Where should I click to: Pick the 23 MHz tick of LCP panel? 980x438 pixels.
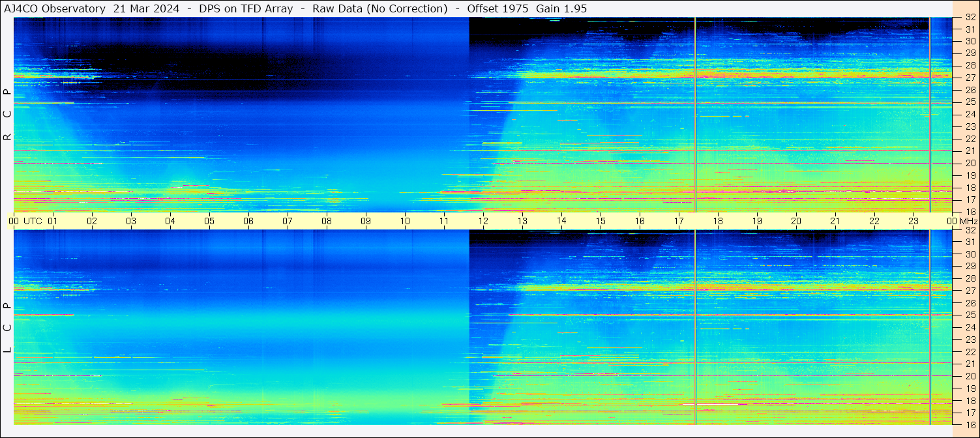coord(970,340)
